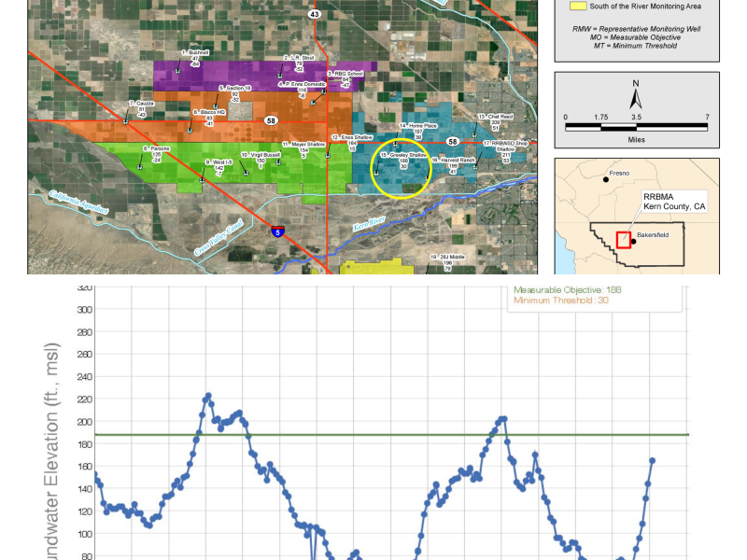The width and height of the screenshot is (747, 560).
Task: Click the yellow South of River legend swatch
Action: tap(578, 6)
